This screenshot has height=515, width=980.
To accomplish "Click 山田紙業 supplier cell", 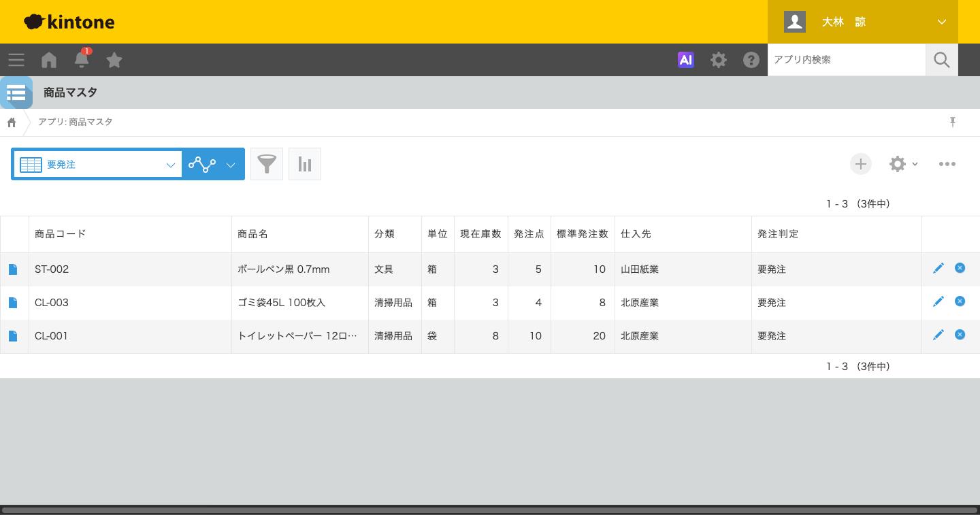I will click(683, 269).
